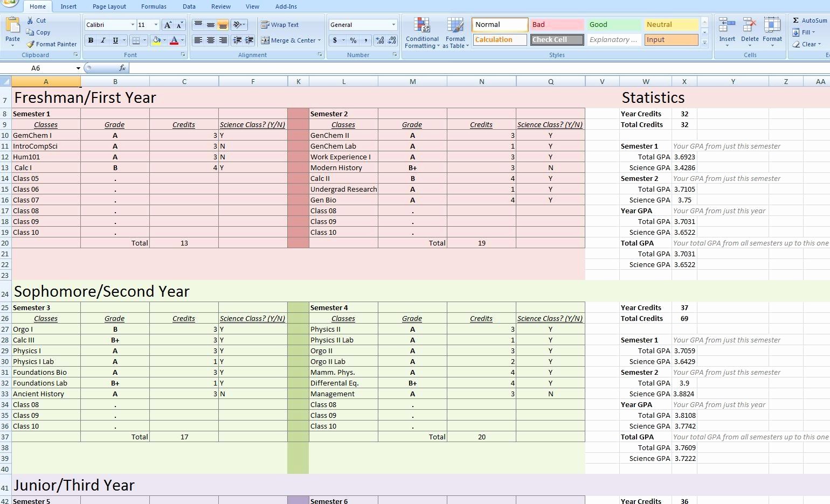Apply underline formatting
The height and width of the screenshot is (504, 830).
115,40
